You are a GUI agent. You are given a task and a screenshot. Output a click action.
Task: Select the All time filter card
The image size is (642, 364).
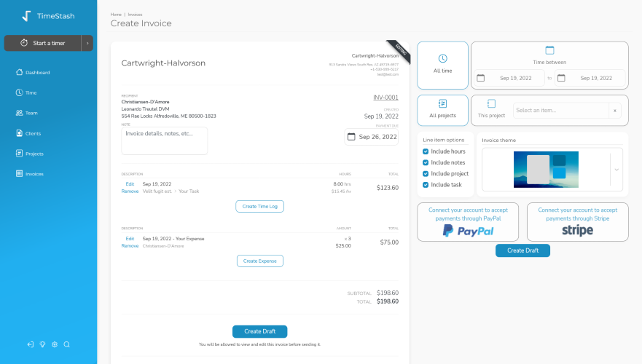[x=442, y=66]
